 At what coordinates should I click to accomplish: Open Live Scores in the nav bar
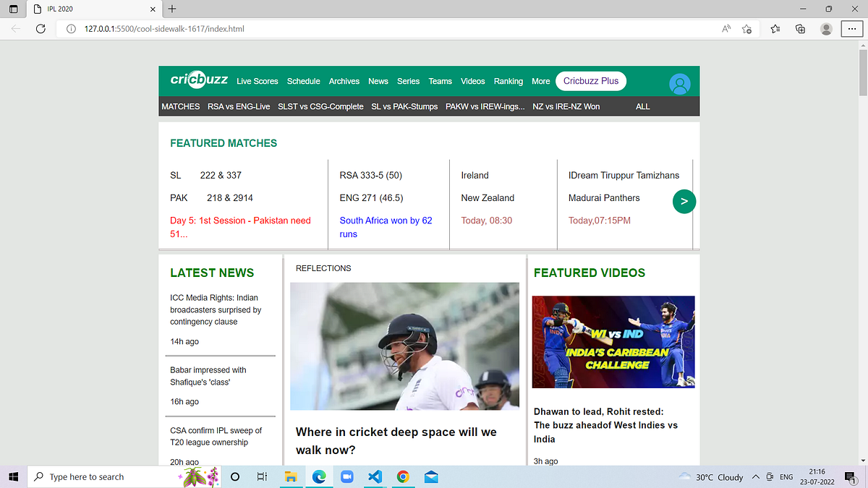[x=258, y=81]
